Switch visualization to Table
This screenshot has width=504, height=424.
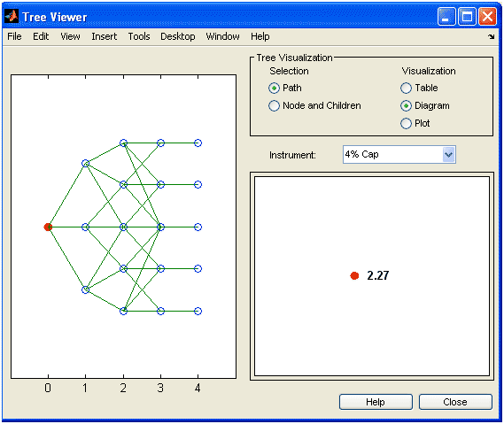[x=406, y=88]
